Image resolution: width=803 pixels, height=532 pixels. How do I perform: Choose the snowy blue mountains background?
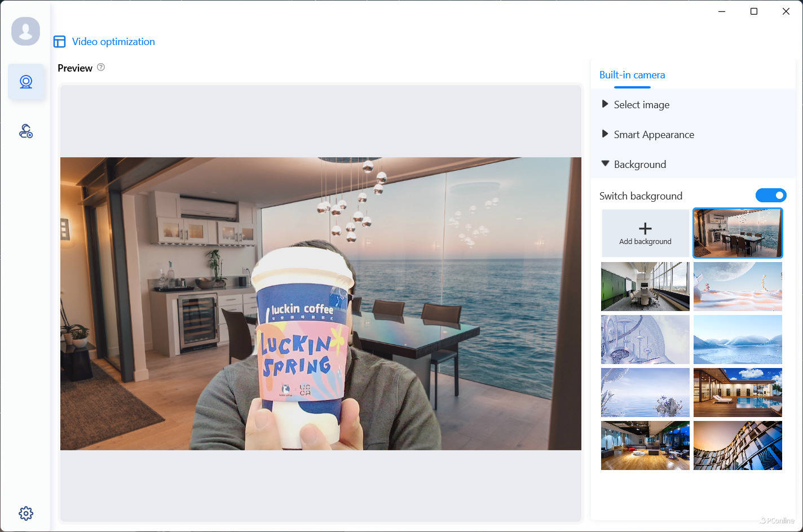pyautogui.click(x=738, y=339)
